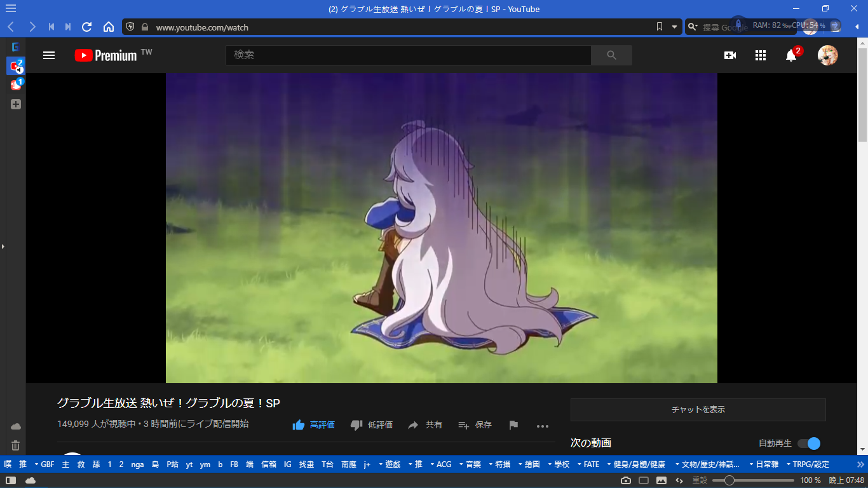The width and height of the screenshot is (868, 488).
Task: Expand address bar history dropdown
Action: 674,27
